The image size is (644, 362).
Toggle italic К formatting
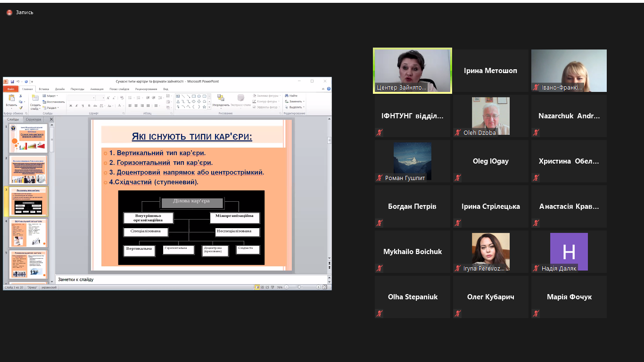point(76,106)
